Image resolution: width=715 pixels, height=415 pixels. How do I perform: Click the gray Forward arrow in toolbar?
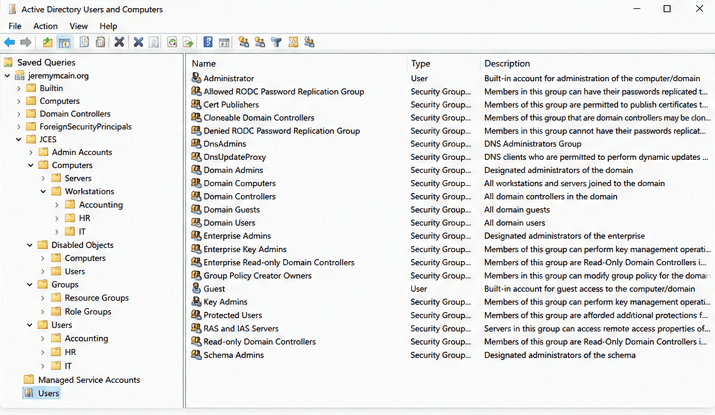[26, 42]
